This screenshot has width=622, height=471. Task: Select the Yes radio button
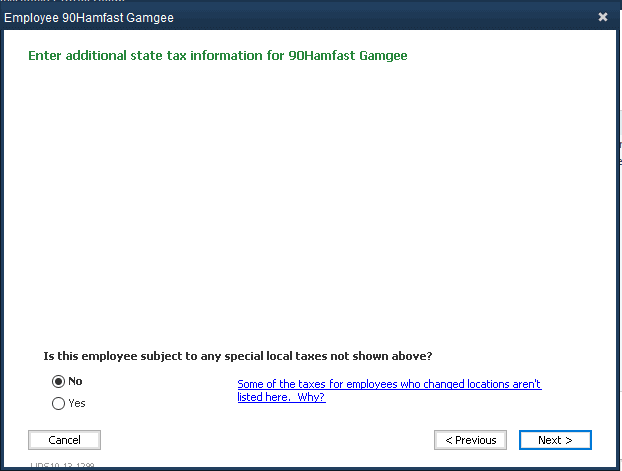point(58,404)
